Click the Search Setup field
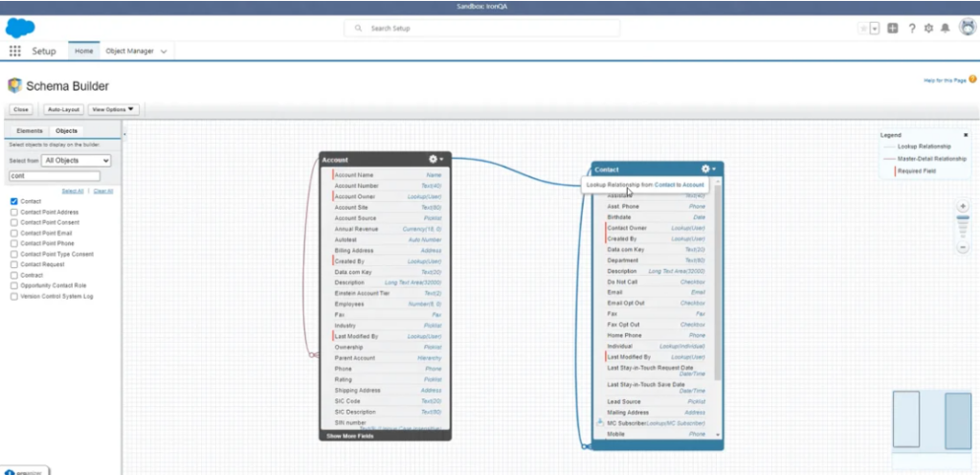 pyautogui.click(x=482, y=28)
